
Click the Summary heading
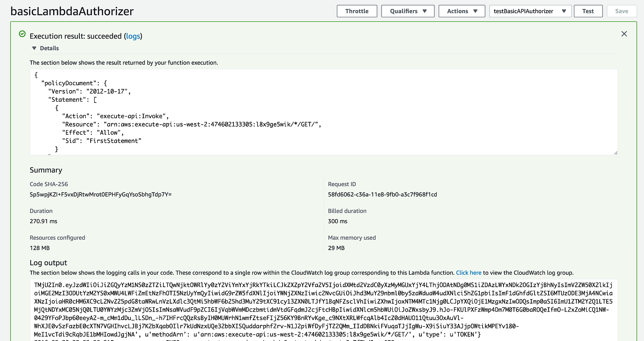[x=46, y=170]
